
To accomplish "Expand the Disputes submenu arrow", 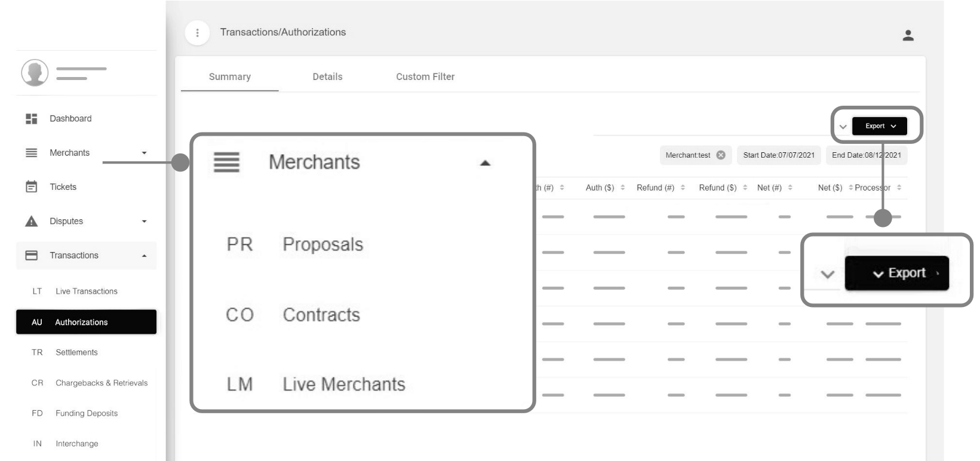I will (x=144, y=222).
